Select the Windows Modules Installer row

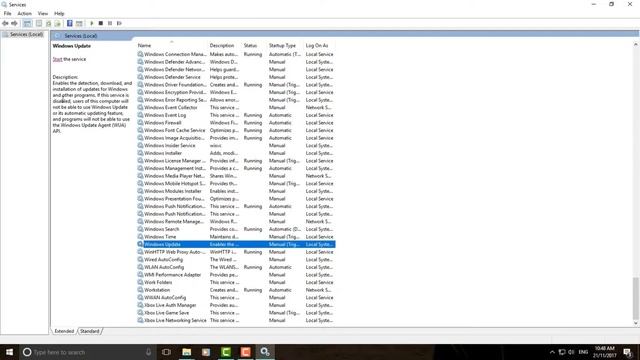point(236,191)
